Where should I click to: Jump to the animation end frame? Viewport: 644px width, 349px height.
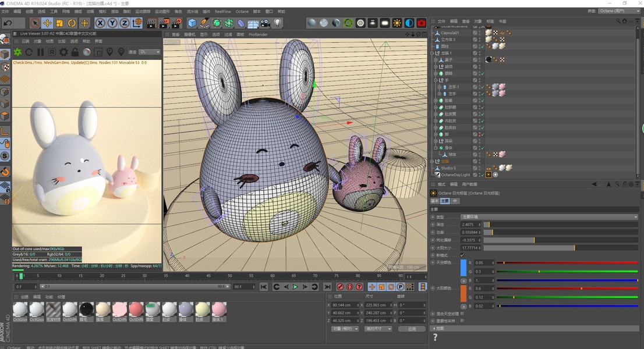click(x=327, y=287)
